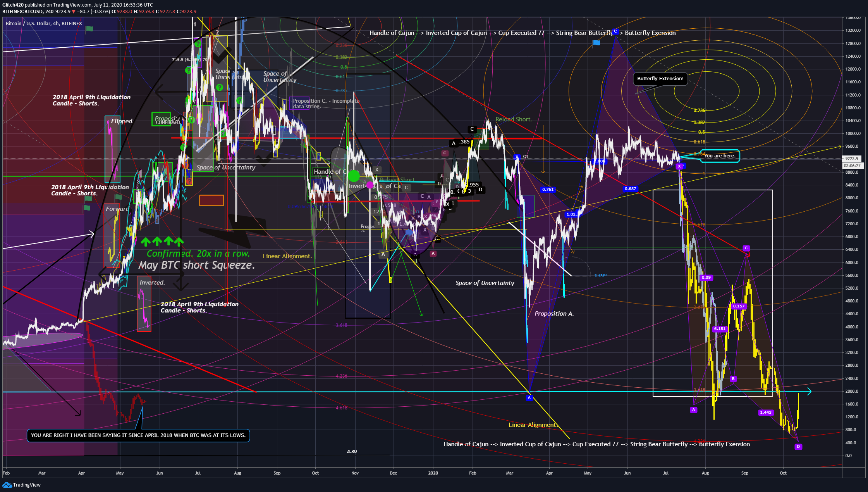Click the 'OT' label beside the blue X
Image resolution: width=868 pixels, height=492 pixels.
(526, 157)
